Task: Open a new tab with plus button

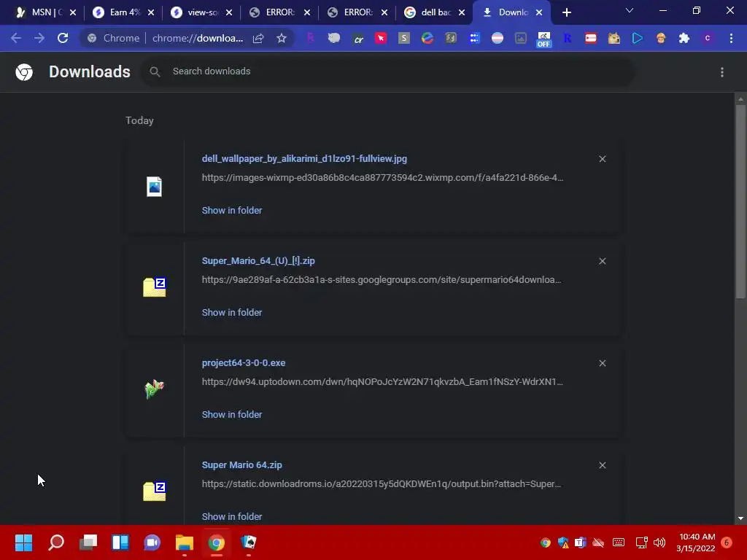Action: [566, 13]
